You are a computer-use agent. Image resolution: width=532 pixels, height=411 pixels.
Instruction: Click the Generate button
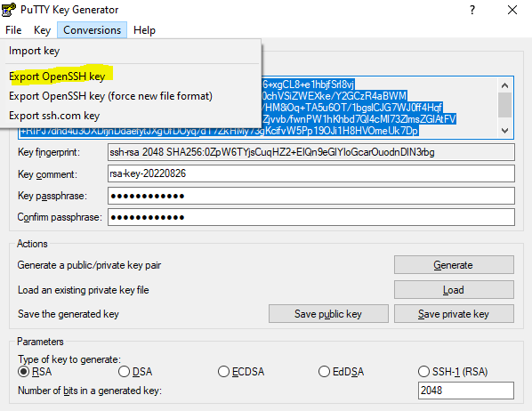(x=454, y=265)
